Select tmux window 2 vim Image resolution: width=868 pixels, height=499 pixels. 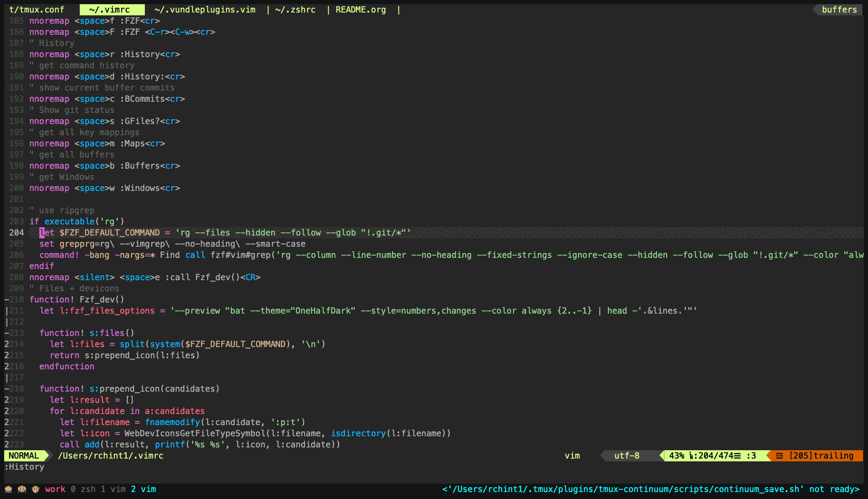143,489
